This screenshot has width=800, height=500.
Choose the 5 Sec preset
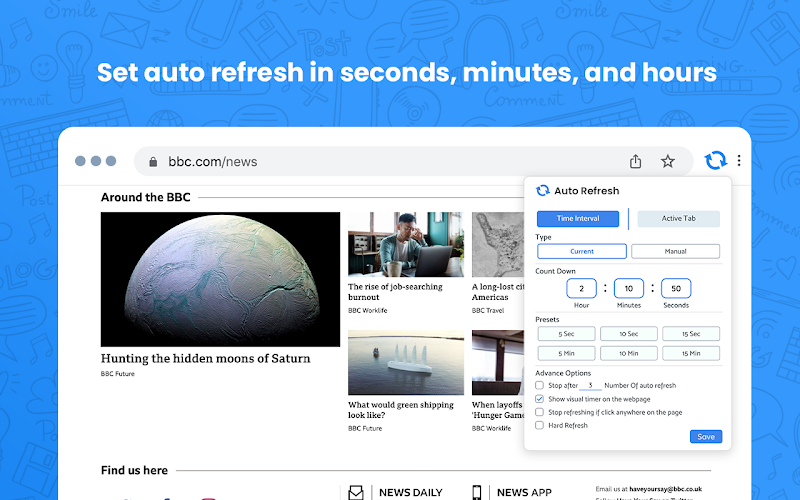click(566, 334)
